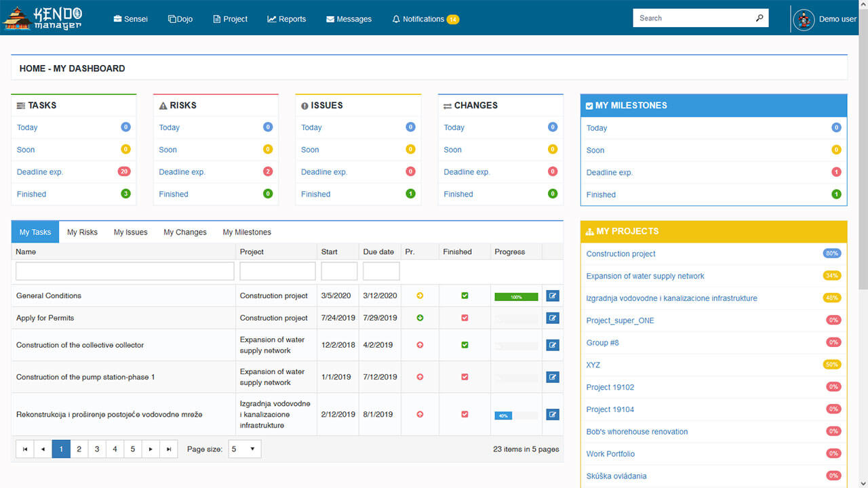Open Risks Deadline exp. link

182,172
